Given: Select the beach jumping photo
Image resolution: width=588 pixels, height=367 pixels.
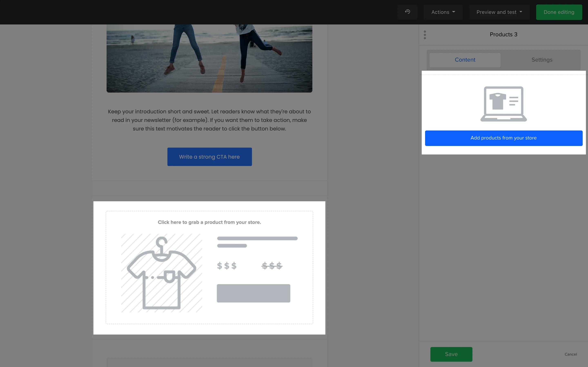Looking at the screenshot, I should point(209,58).
